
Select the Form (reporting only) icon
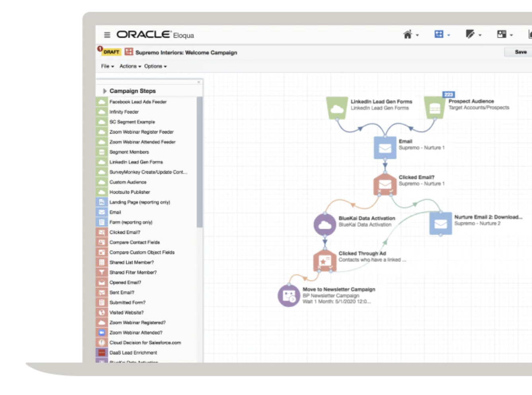coord(102,222)
